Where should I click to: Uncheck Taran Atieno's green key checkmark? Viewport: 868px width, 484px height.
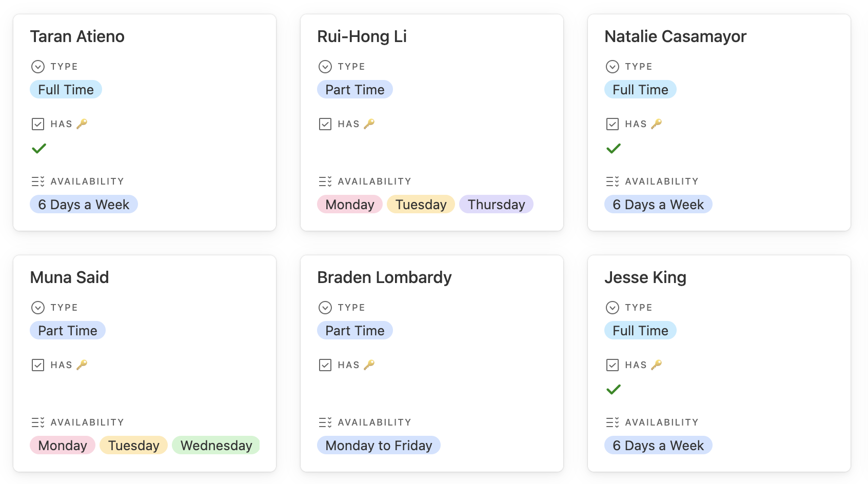[x=39, y=149]
